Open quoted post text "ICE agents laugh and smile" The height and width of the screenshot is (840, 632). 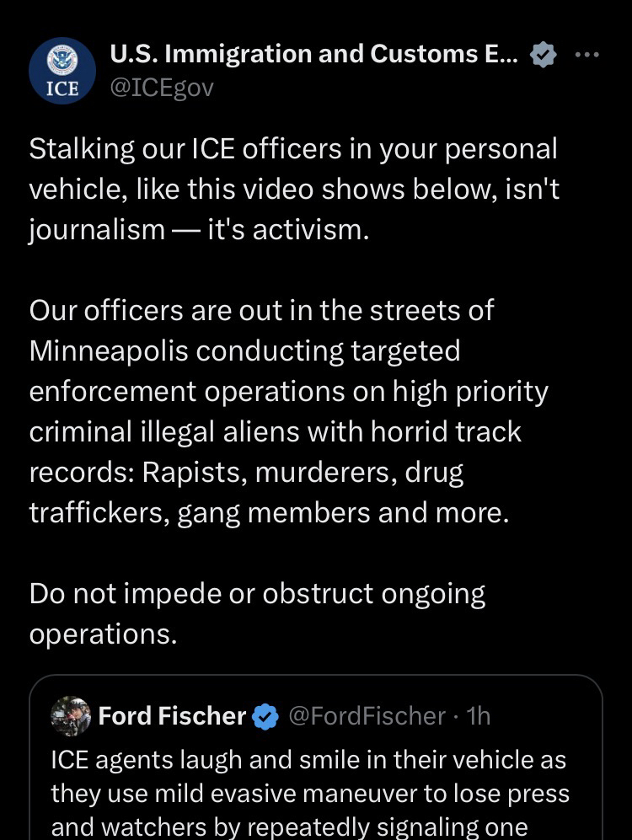(308, 760)
